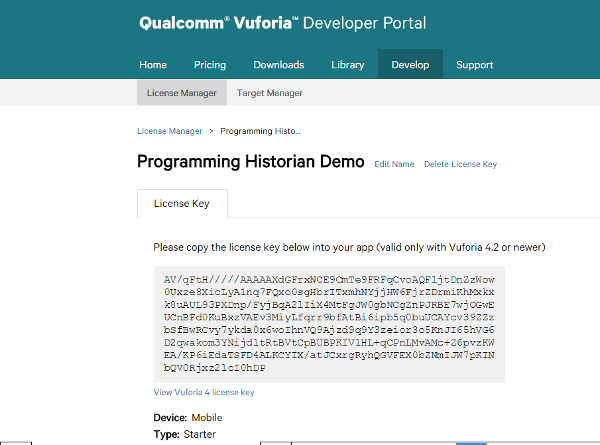Click inside the license key text box
Viewport: 600px width, 445px height.
pyautogui.click(x=329, y=324)
